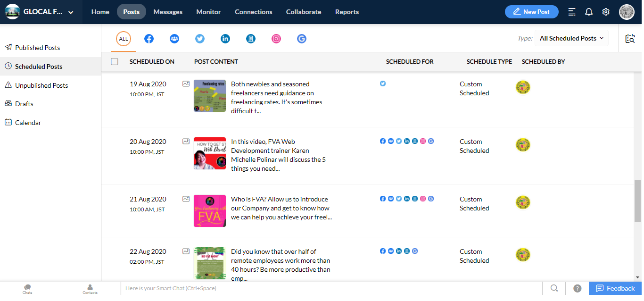Click the Smart Chat input field
Screen dimensions: 644x301
(x=330, y=288)
